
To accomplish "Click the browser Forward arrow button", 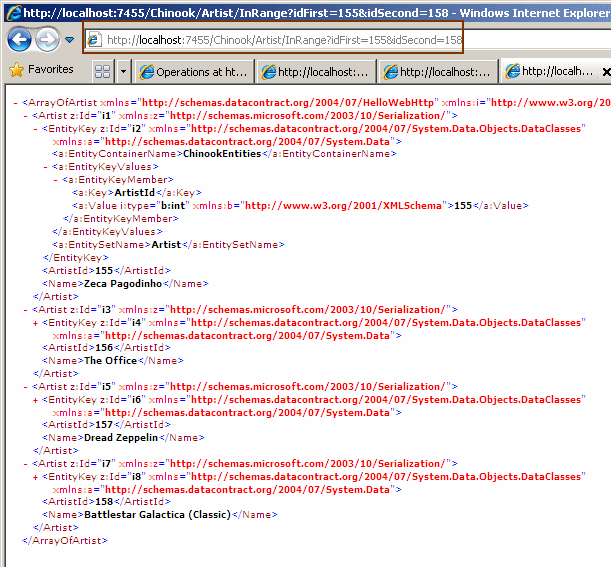I will (47, 39).
